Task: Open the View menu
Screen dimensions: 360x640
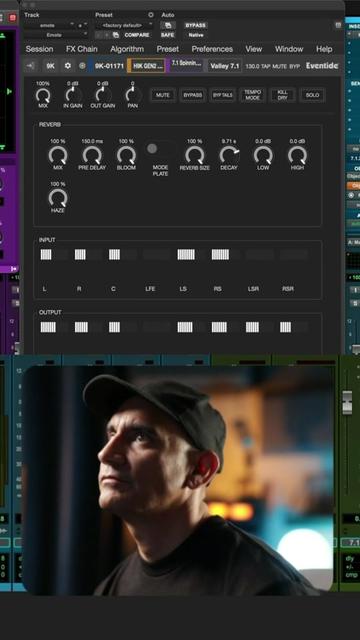Action: pos(253,49)
